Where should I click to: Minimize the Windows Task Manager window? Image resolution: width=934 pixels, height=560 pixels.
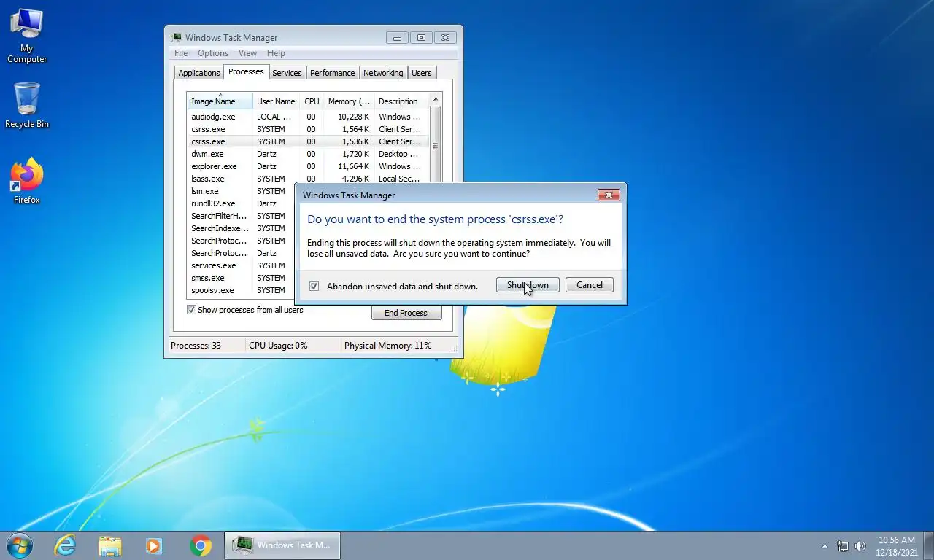click(x=397, y=38)
